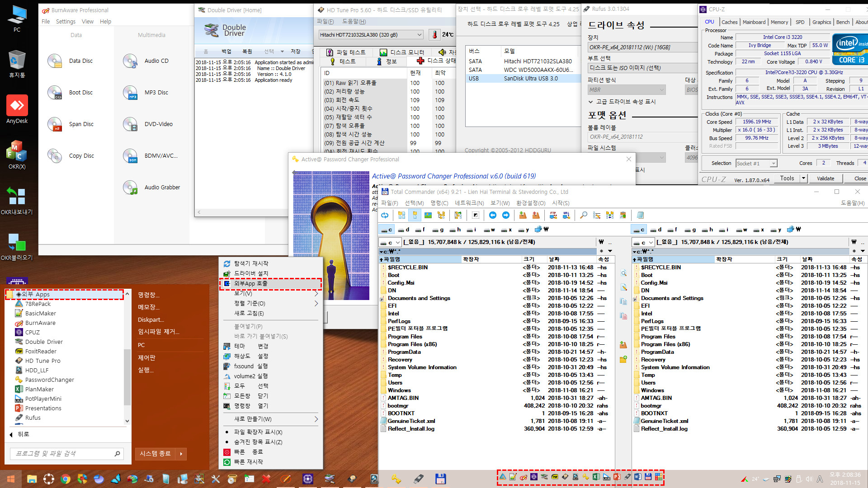Open the Rufus device dropdown
The image size is (868, 488).
click(643, 47)
